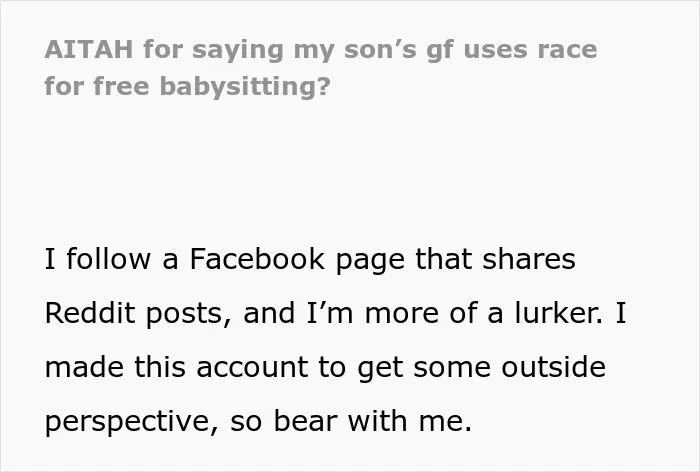Click the word "page" in the first line

click(370, 260)
